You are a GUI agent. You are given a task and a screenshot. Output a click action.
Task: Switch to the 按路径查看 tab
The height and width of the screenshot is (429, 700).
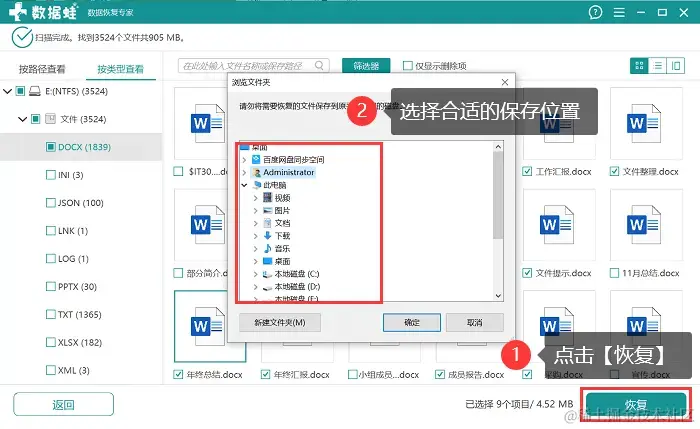click(x=42, y=69)
